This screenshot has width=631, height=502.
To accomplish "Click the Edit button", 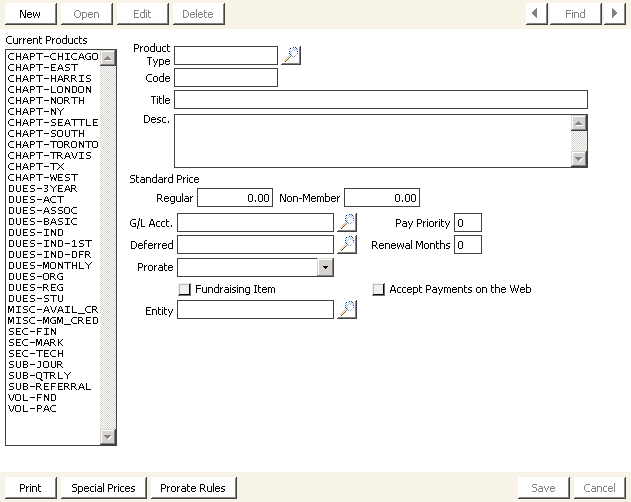I will point(142,14).
